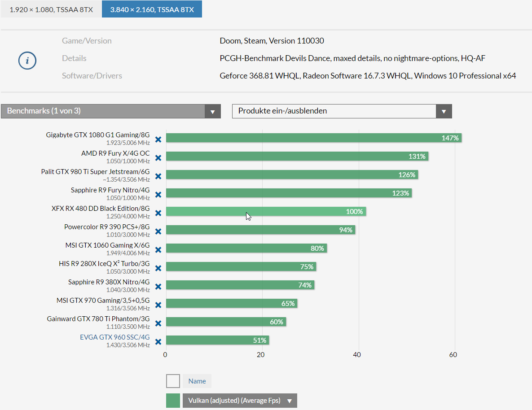
Task: Click the Sapphire R9 380X Nitro/4G label
Action: (x=109, y=282)
